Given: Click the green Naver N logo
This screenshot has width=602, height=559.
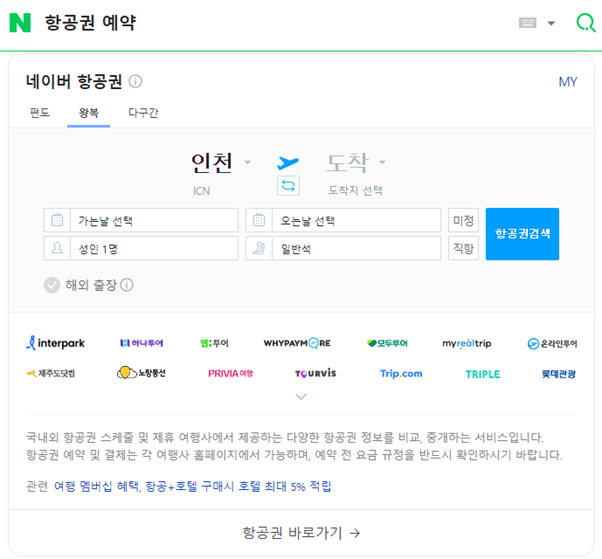Looking at the screenshot, I should 20,23.
